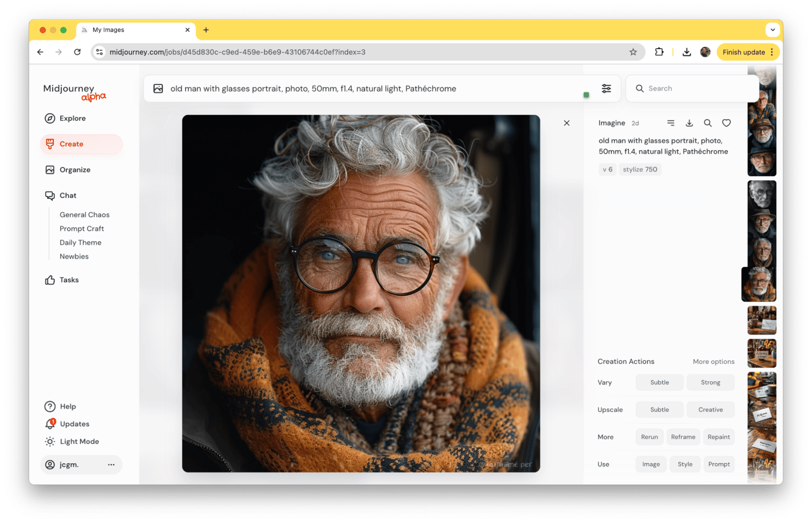
Task: Open the browser extensions puzzle icon
Action: (659, 52)
